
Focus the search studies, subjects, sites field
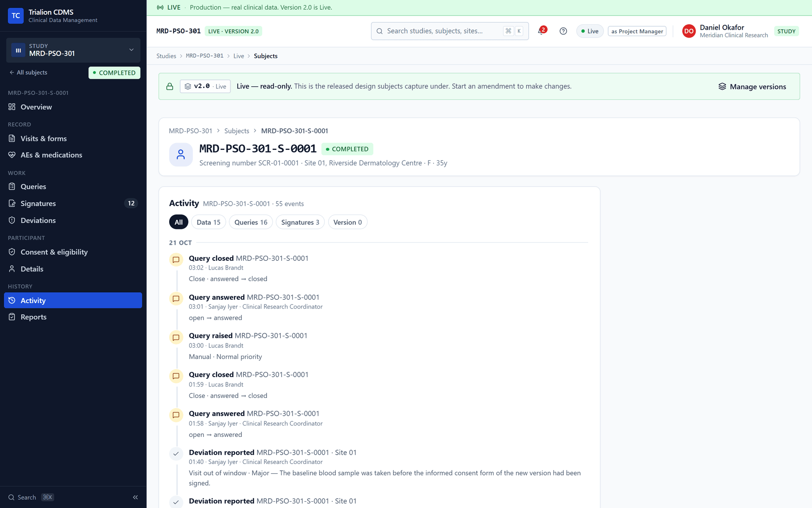point(450,31)
